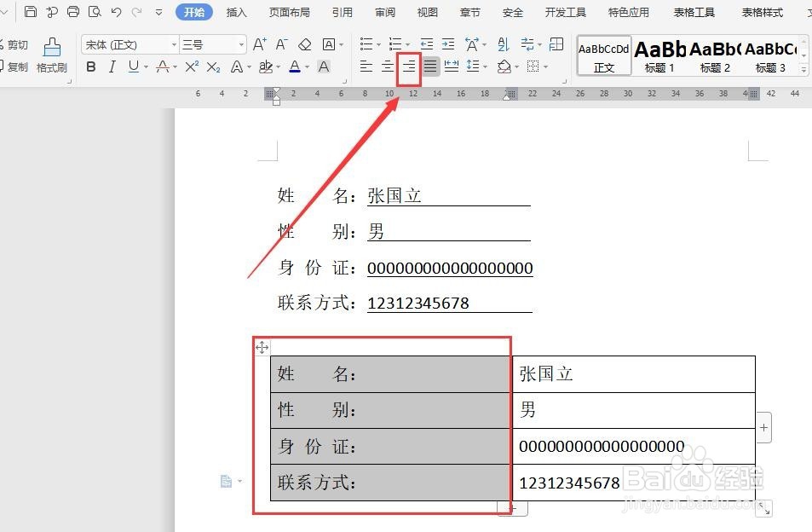Open the font name dropdown
Viewport: 812px width, 532px height.
pyautogui.click(x=174, y=44)
